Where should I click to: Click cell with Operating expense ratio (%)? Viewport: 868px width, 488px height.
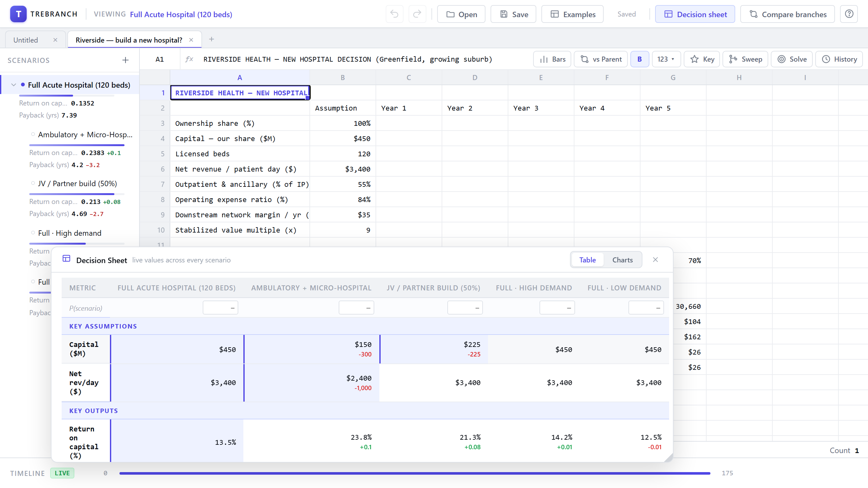pyautogui.click(x=240, y=200)
